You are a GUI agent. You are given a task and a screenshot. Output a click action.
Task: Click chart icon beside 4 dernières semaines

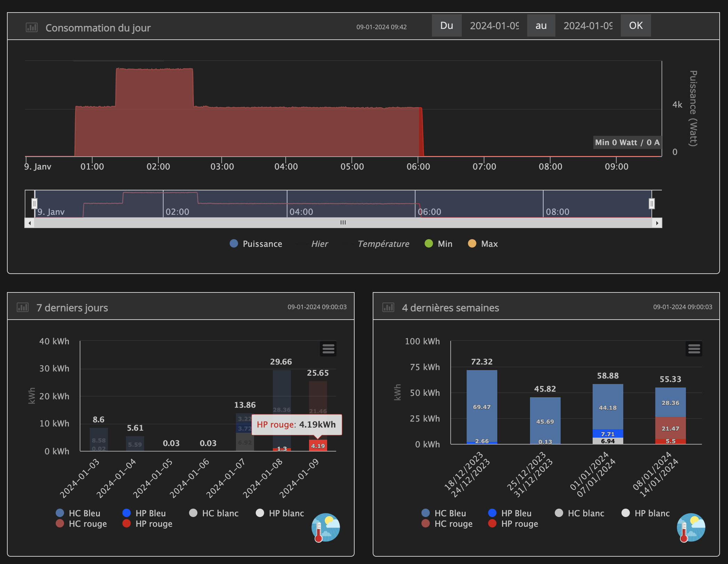388,307
